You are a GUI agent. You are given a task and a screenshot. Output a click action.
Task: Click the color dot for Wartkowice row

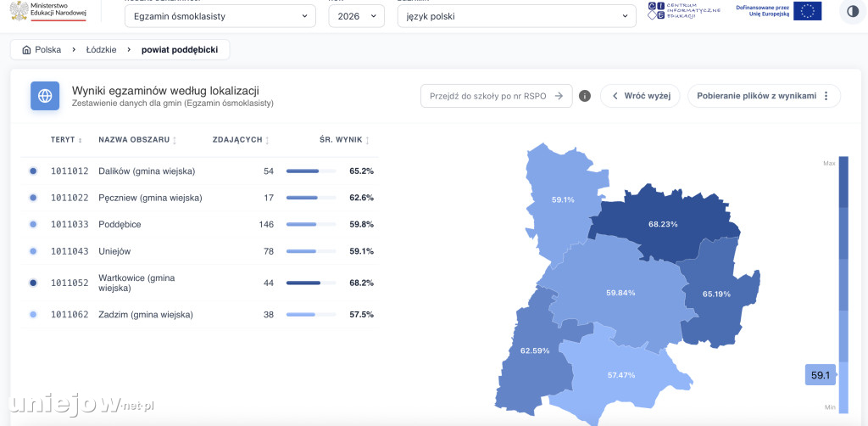33,283
